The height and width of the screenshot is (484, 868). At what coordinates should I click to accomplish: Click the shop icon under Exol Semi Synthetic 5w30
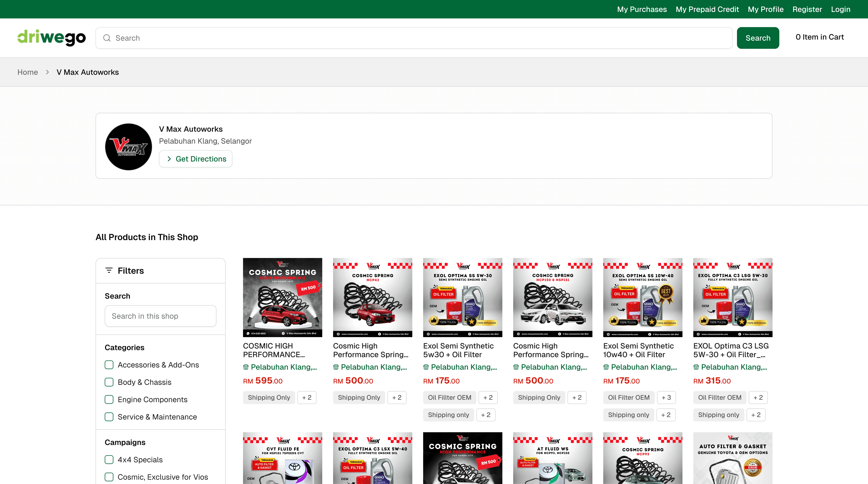point(426,367)
